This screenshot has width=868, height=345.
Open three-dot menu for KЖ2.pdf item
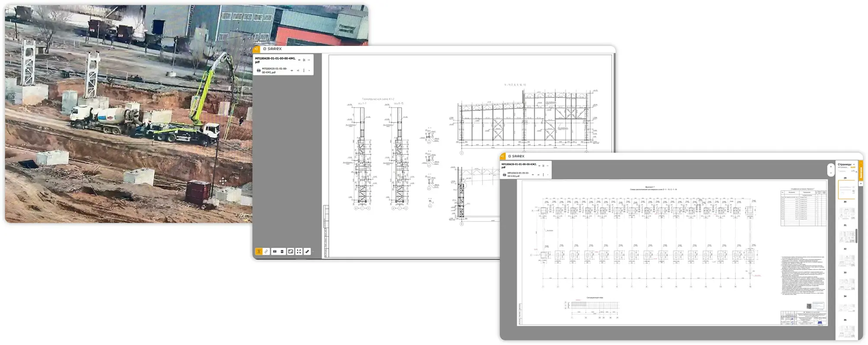pyautogui.click(x=543, y=175)
